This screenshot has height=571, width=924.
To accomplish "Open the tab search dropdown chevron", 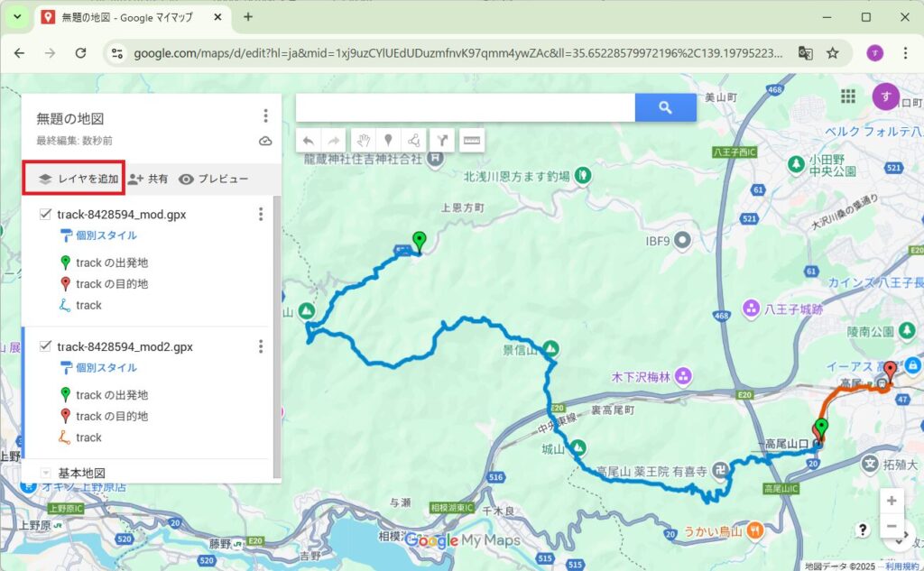I will (x=17, y=16).
